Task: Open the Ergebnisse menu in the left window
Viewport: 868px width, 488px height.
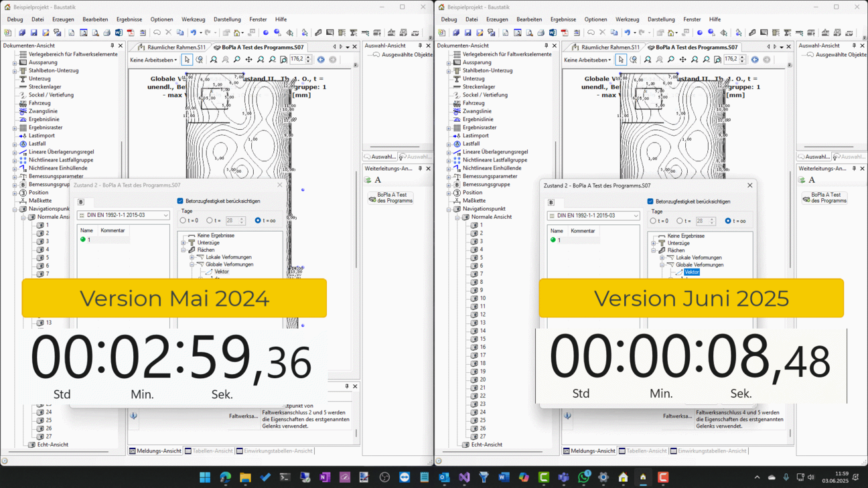Action: click(x=129, y=19)
